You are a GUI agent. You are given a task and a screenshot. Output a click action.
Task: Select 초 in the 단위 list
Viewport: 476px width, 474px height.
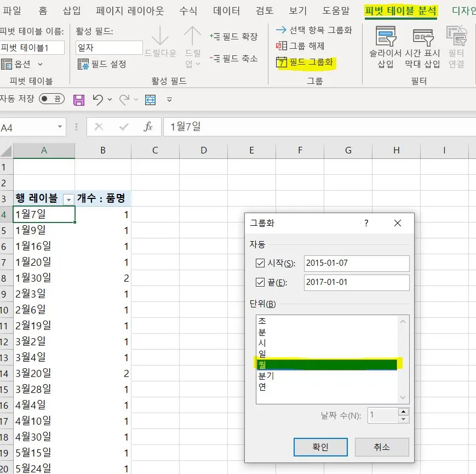click(327, 321)
